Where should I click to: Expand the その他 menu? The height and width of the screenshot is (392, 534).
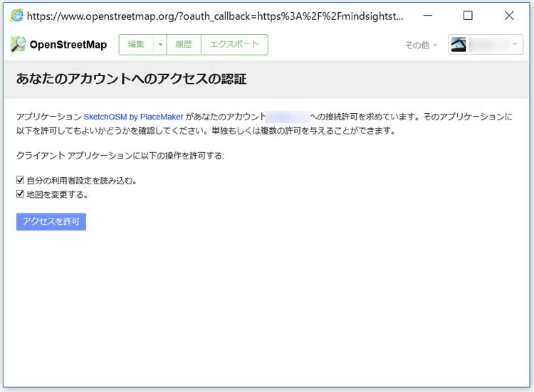point(421,45)
